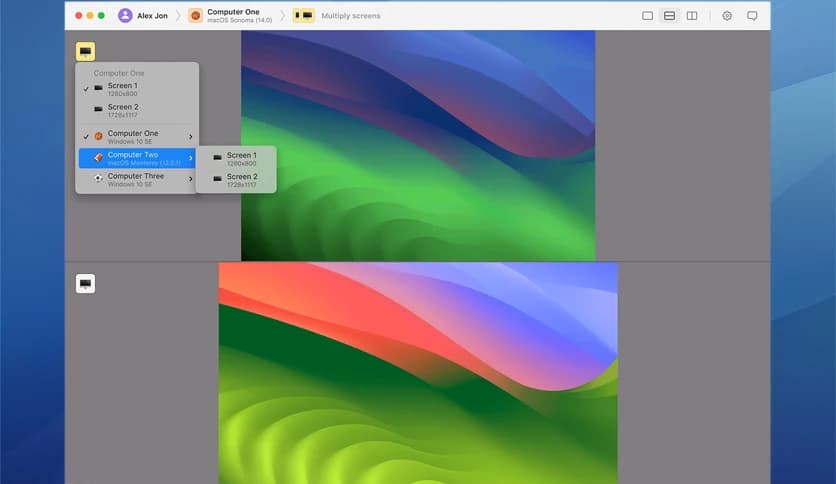Click the top remote screen preview
This screenshot has width=836, height=484.
tap(418, 146)
